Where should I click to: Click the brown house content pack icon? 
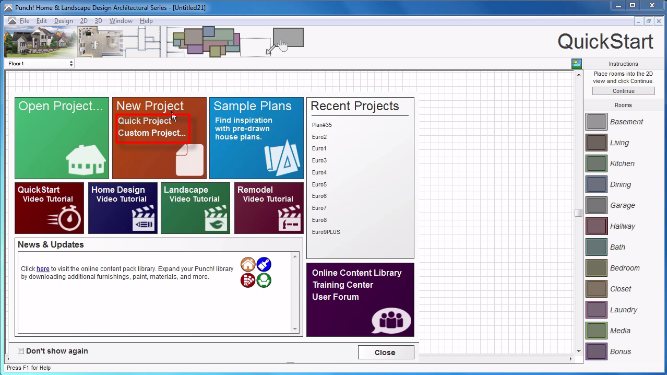click(248, 264)
